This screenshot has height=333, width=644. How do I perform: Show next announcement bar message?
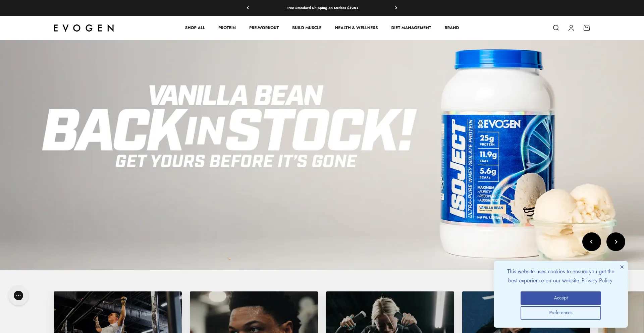[x=396, y=8]
